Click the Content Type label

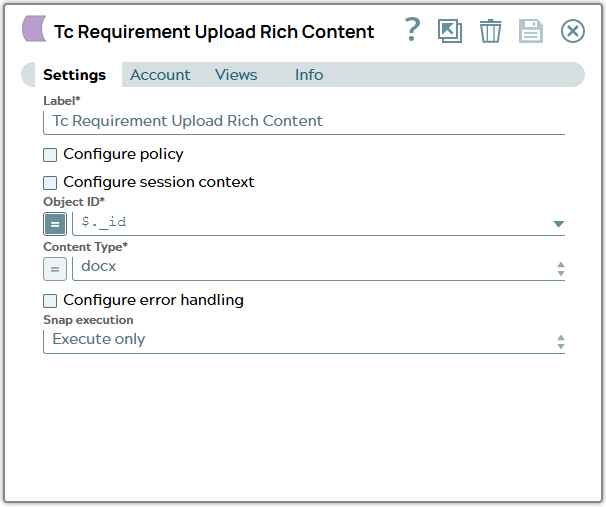click(85, 247)
